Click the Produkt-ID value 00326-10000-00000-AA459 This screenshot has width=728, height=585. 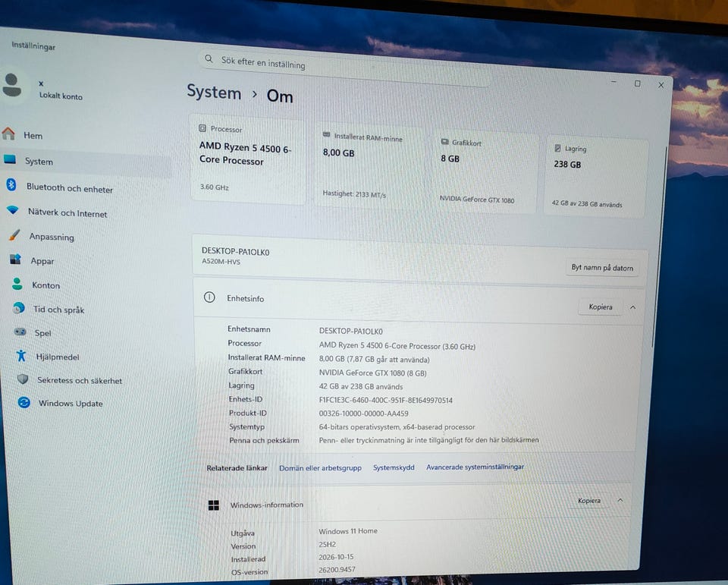363,414
